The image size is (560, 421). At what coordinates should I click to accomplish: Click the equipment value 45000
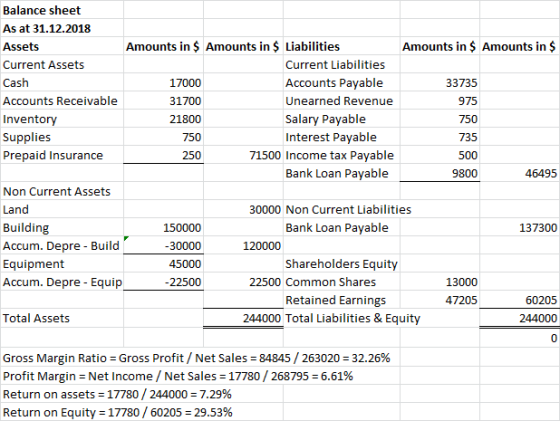pos(164,264)
